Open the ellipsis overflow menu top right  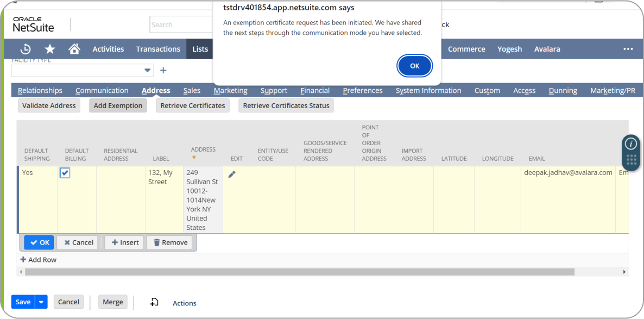click(x=628, y=49)
